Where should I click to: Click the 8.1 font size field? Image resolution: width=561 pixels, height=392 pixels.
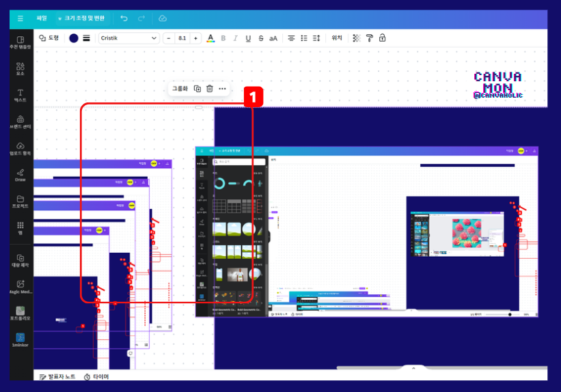[182, 38]
